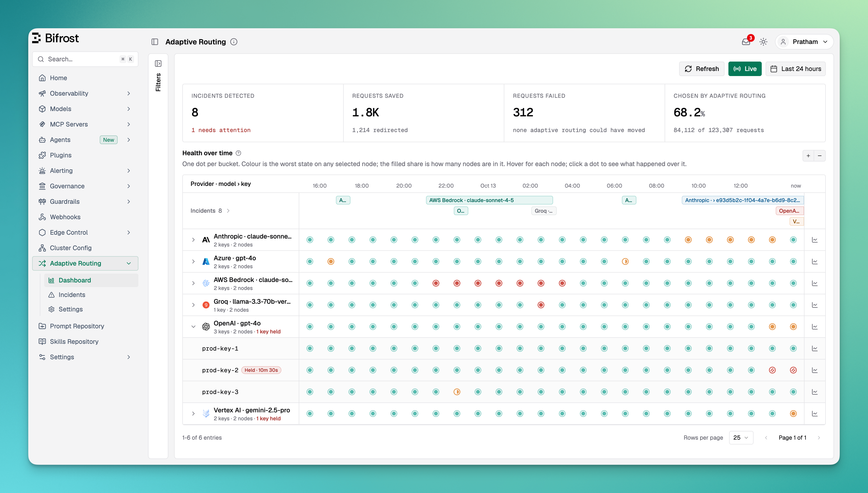The width and height of the screenshot is (868, 493).
Task: Open the notifications inbox icon
Action: pos(746,42)
